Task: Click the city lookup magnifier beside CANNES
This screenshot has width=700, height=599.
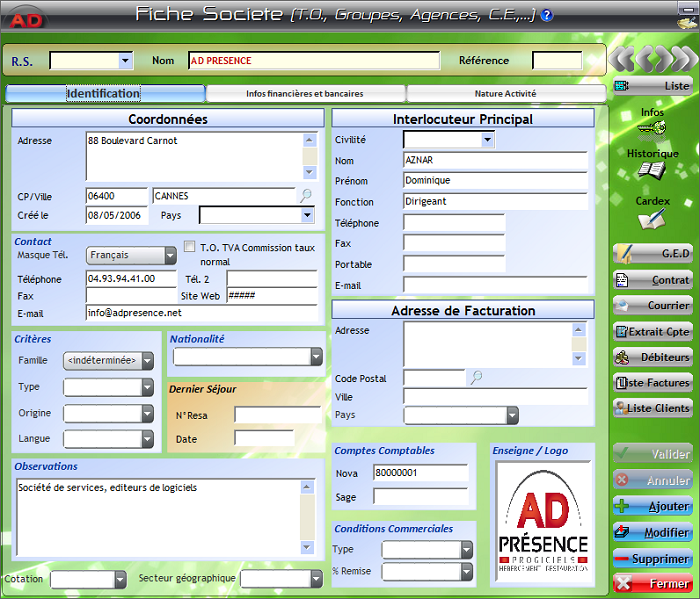Action: point(306,195)
